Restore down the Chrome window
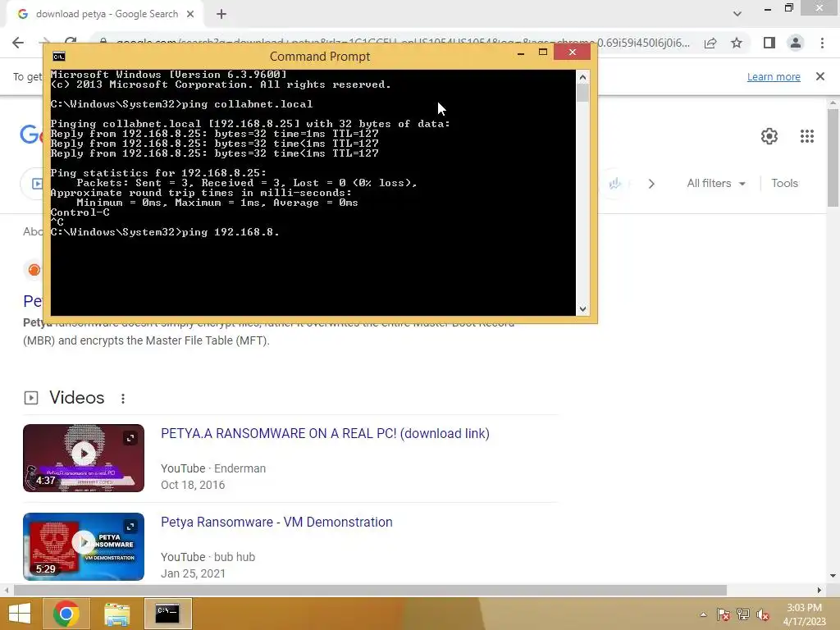840x630 pixels. point(788,8)
